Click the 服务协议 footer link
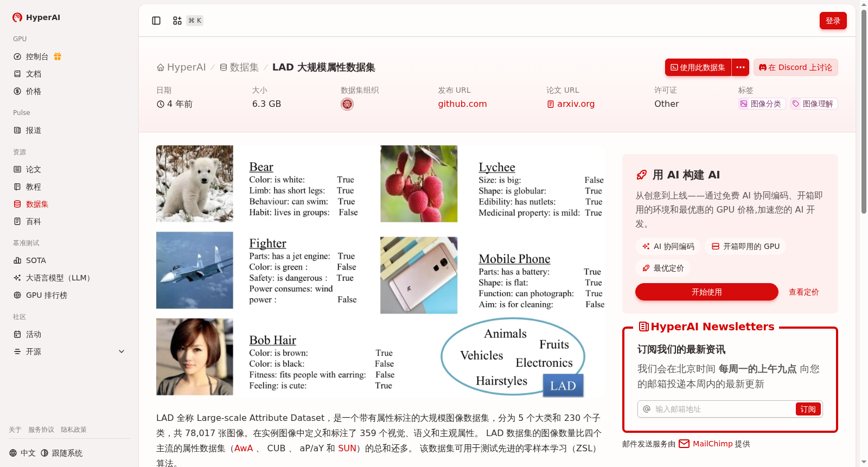Viewport: 868px width, 467px height. click(41, 430)
